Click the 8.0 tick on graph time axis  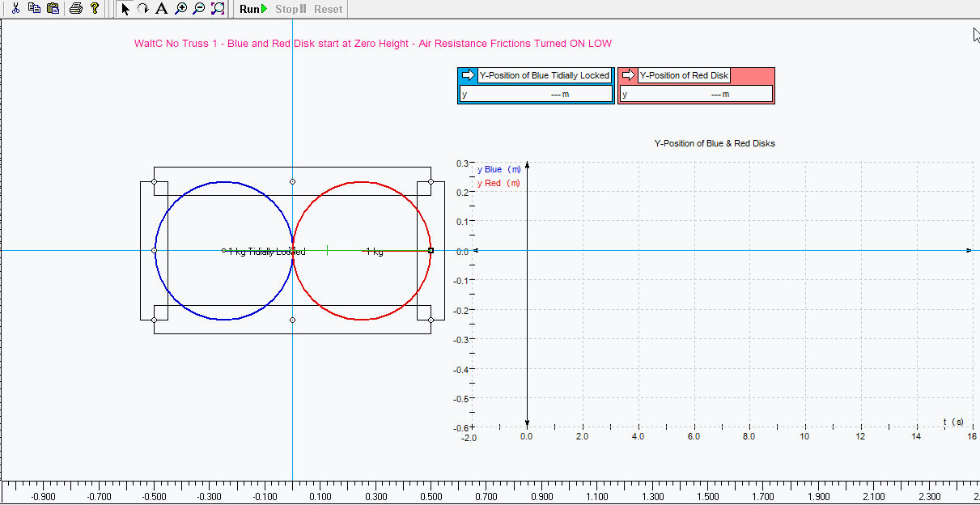coord(749,437)
